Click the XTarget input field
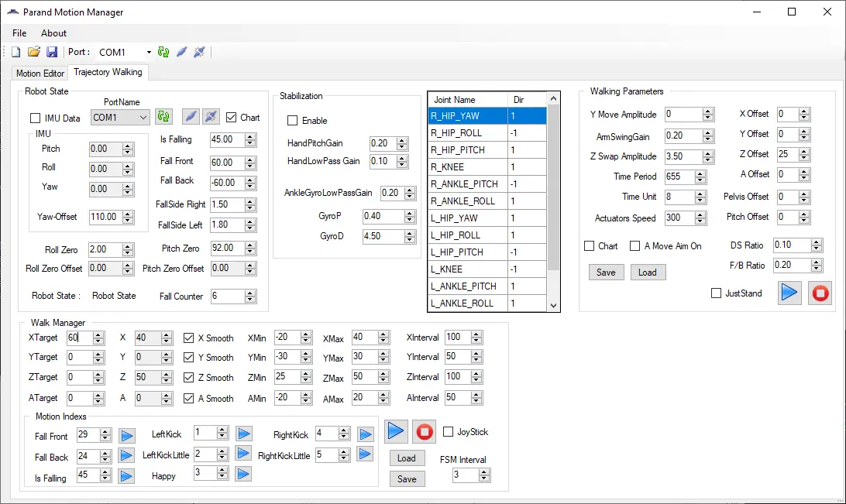This screenshot has height=504, width=846. [x=80, y=338]
